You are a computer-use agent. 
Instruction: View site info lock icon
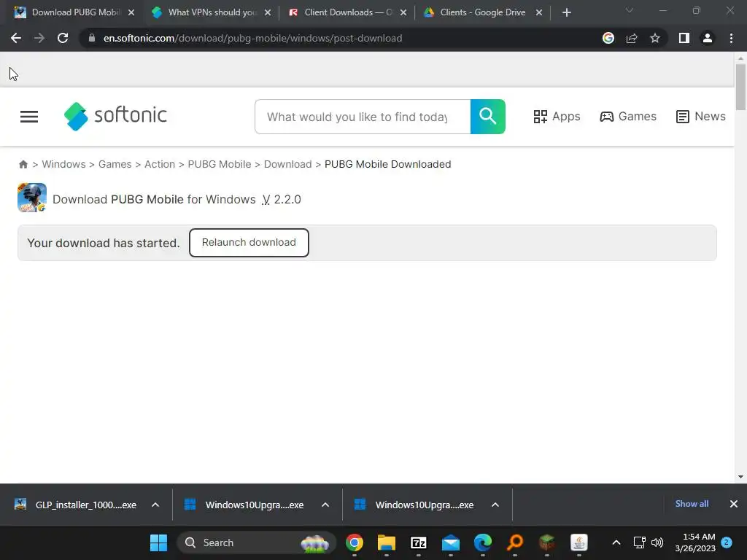click(x=92, y=38)
